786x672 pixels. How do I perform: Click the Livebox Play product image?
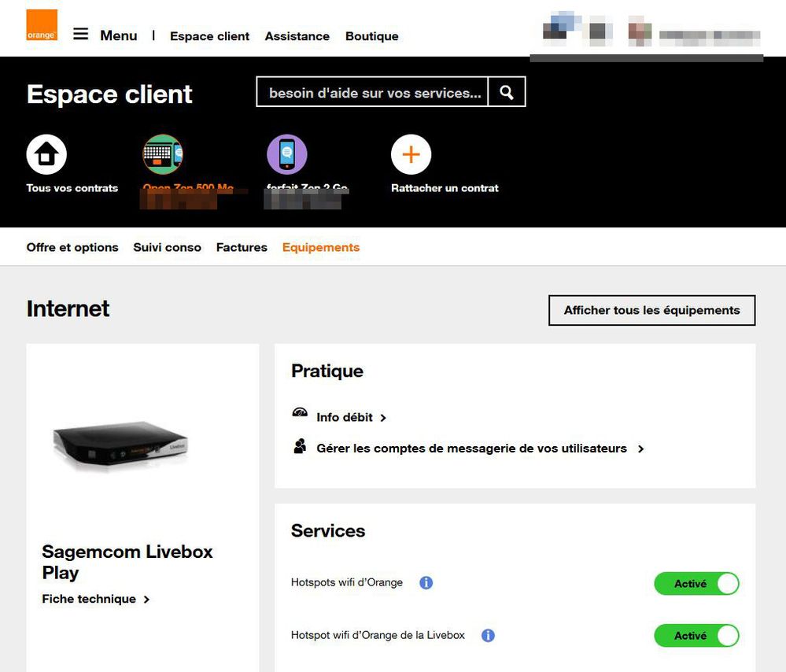pyautogui.click(x=121, y=445)
